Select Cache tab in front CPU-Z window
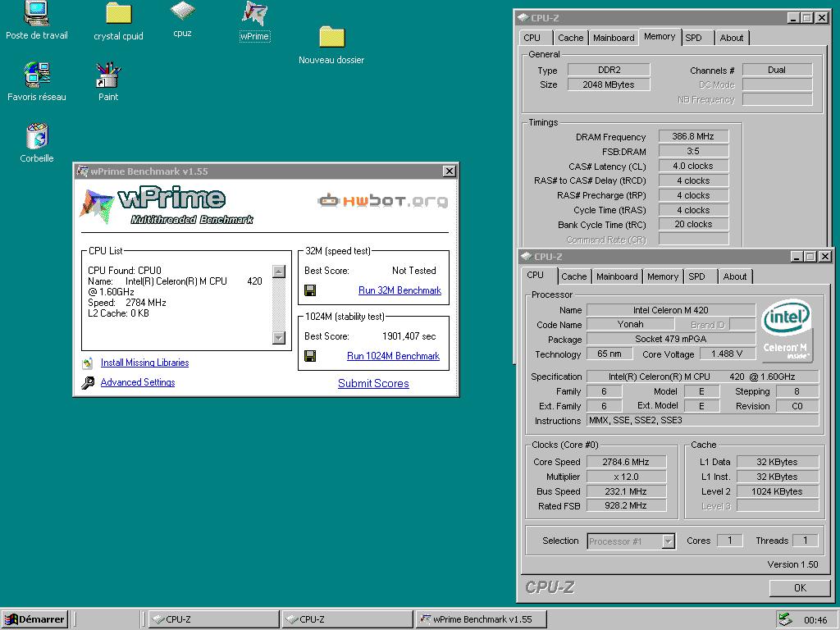 573,276
